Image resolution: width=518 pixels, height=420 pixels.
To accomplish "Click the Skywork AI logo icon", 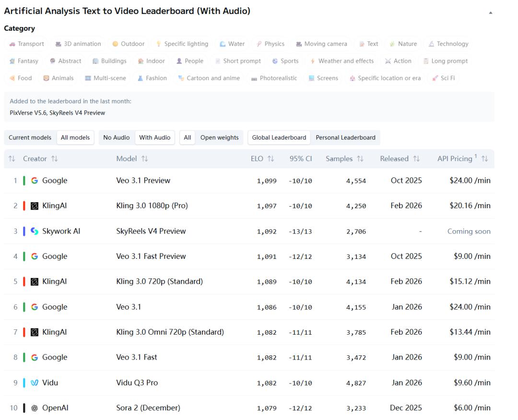I will pyautogui.click(x=35, y=231).
